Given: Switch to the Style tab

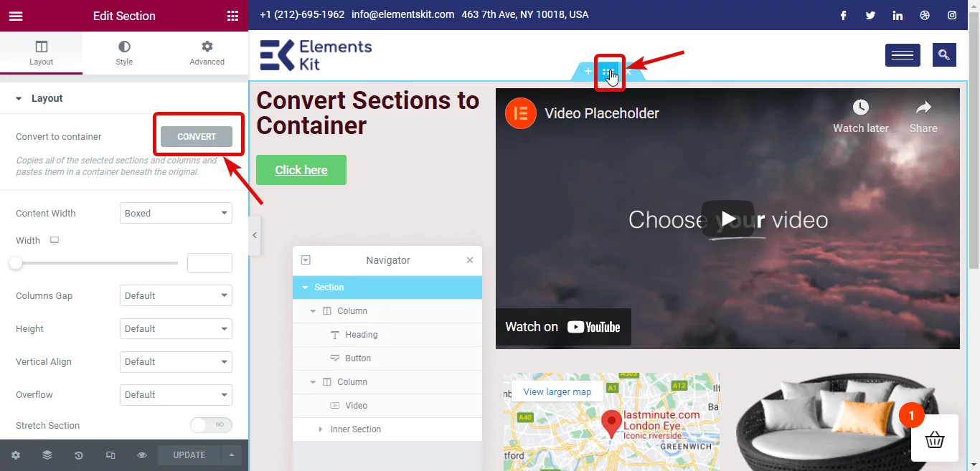Looking at the screenshot, I should tap(124, 53).
